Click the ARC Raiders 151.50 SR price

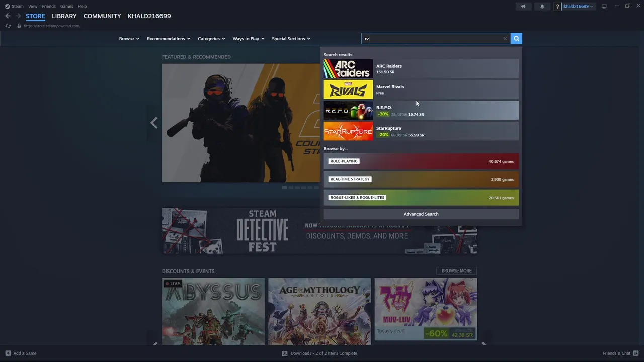[x=385, y=72]
